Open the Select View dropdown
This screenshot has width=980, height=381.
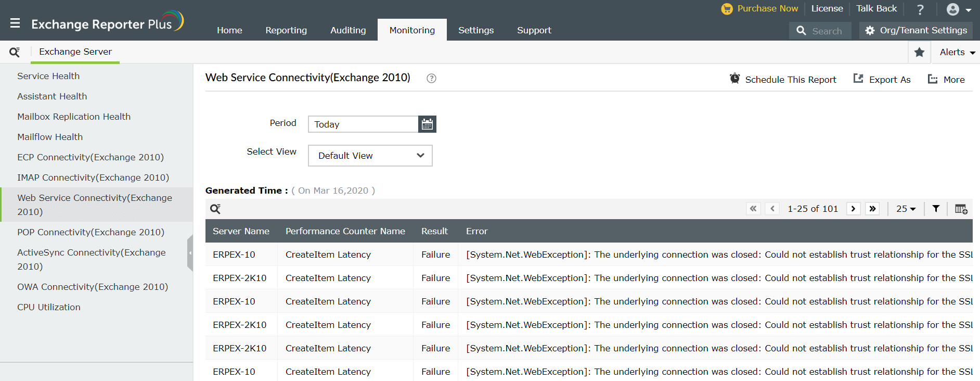(x=370, y=156)
